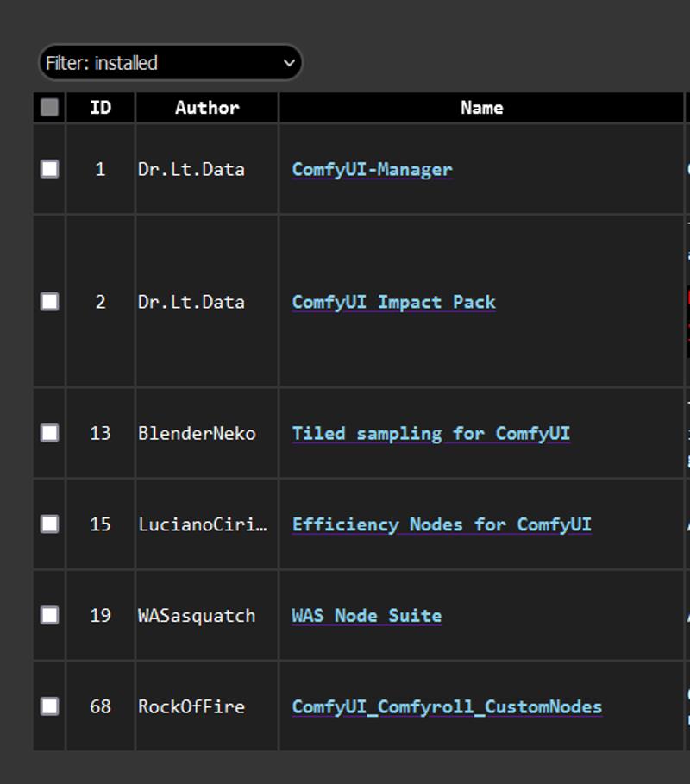Visit the Efficiency Nodes for ComfyUI link

[442, 524]
